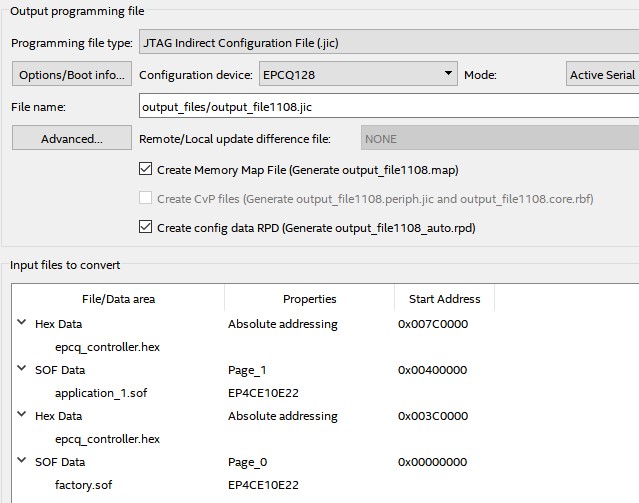Image resolution: width=639 pixels, height=503 pixels.
Task: Click the Remote/Local update difference file field
Action: (x=500, y=138)
